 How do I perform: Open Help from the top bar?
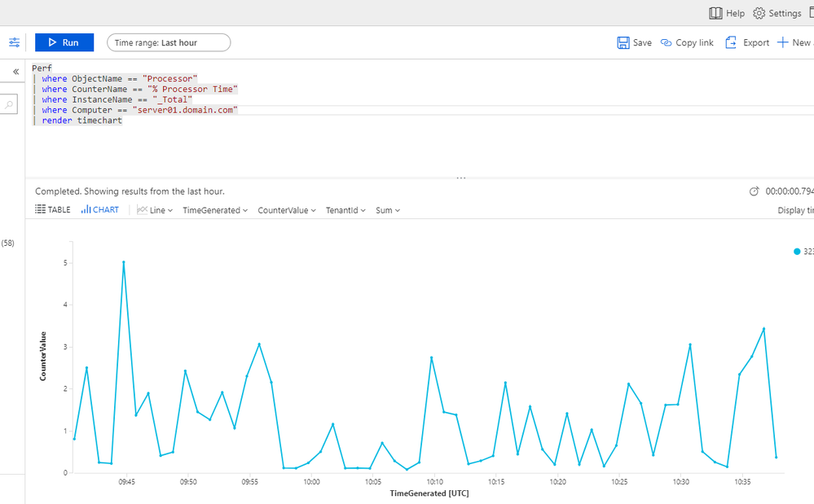[726, 12]
